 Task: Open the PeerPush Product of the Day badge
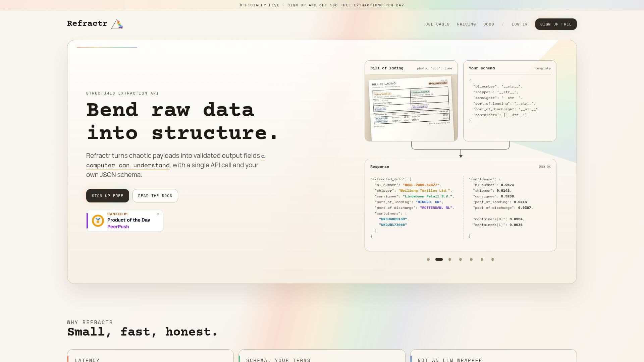[125, 221]
